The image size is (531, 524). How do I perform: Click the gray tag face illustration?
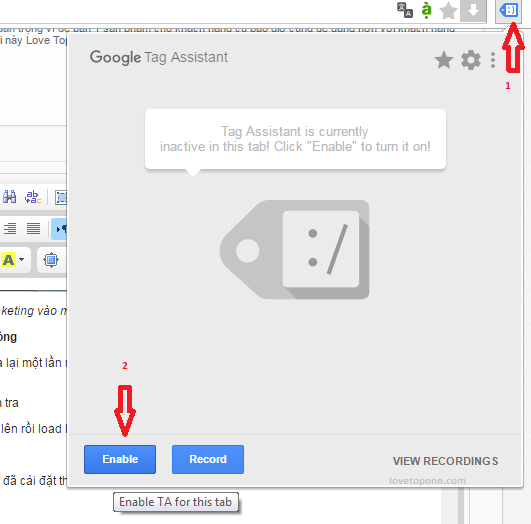(295, 250)
